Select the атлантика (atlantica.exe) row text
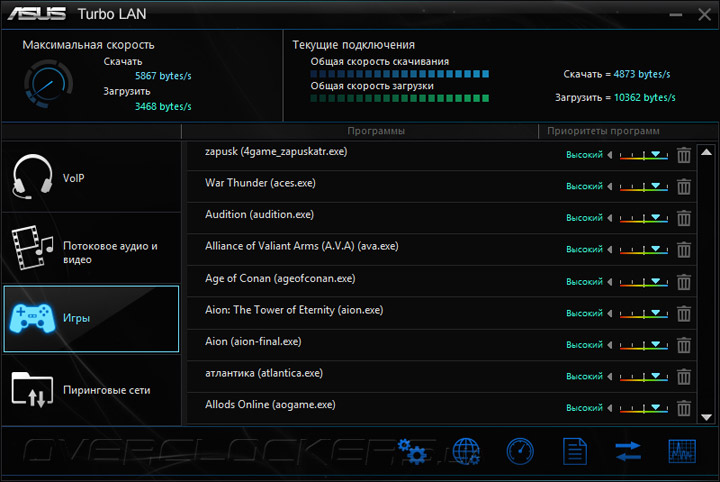720x482 pixels. (264, 373)
